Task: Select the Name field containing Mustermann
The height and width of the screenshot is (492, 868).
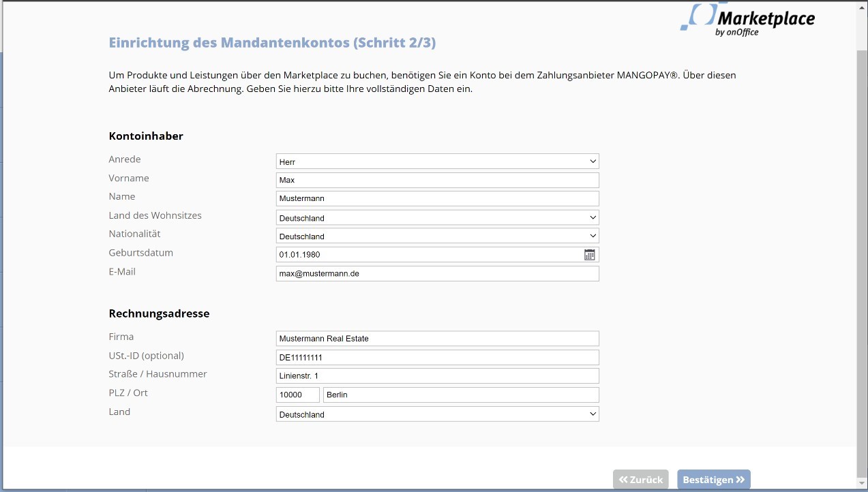Action: coord(437,199)
